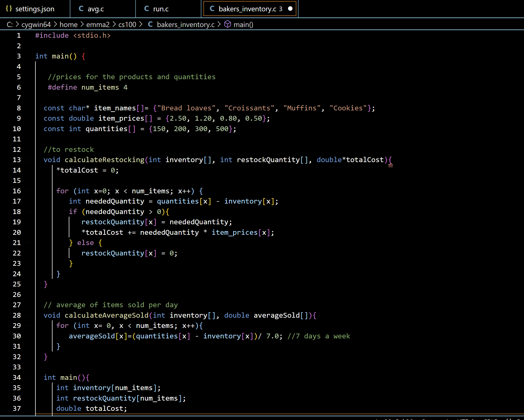Open the main() breadcrumb dropdown
Screen dimensions: 524x420
click(243, 24)
